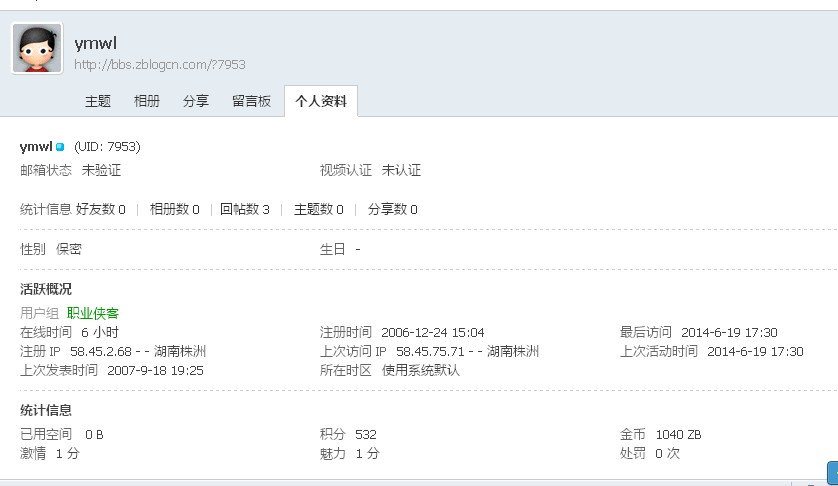
Task: Open the 分享 tab
Action: coord(196,101)
